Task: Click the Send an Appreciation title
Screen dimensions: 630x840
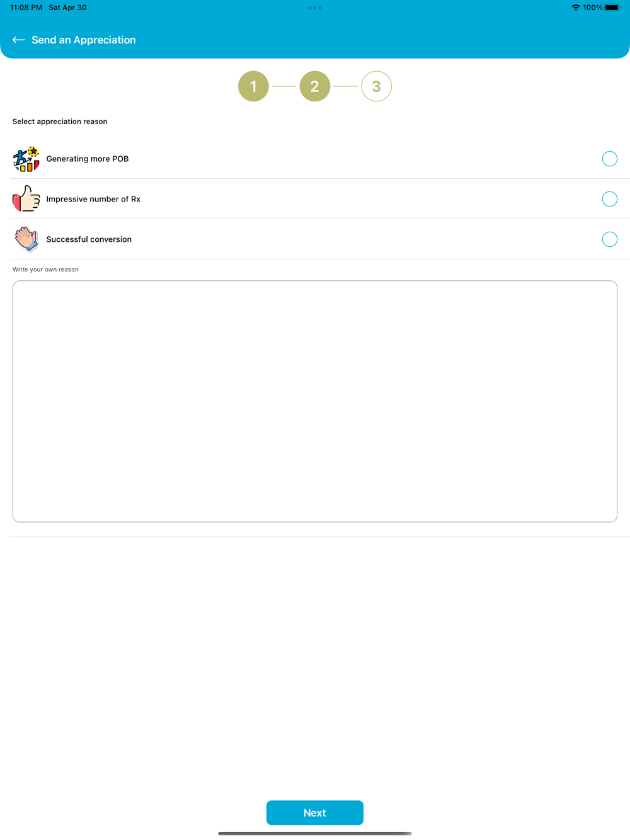Action: (84, 40)
